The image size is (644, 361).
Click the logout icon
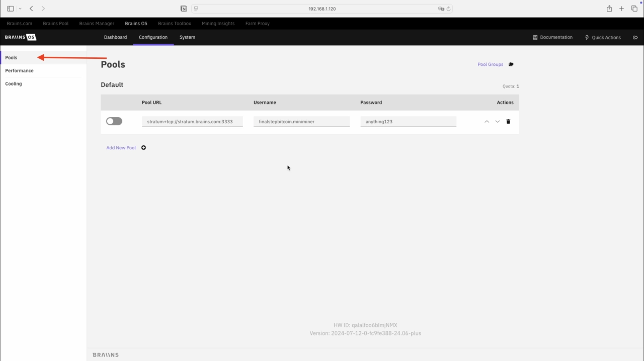pos(635,37)
